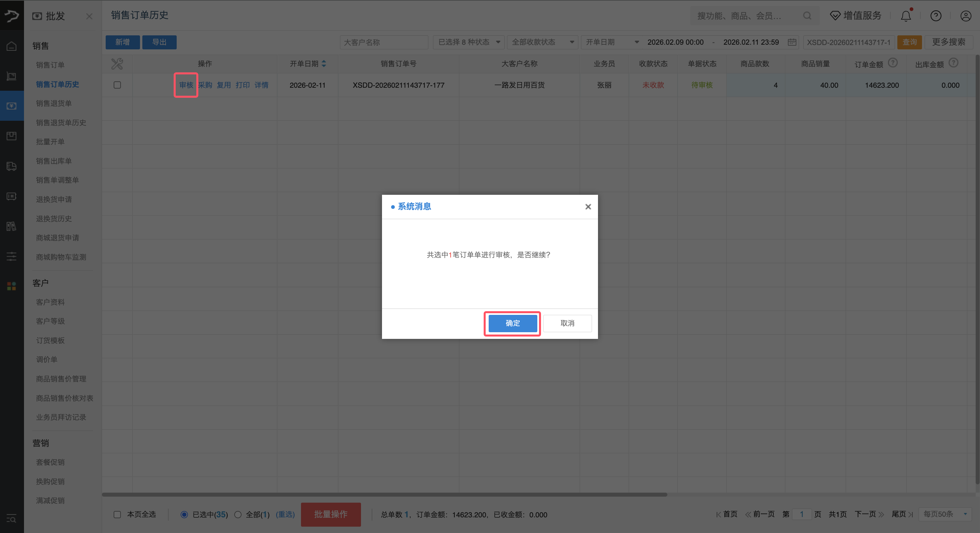
Task: Select the 全部(1) radio option
Action: point(238,514)
